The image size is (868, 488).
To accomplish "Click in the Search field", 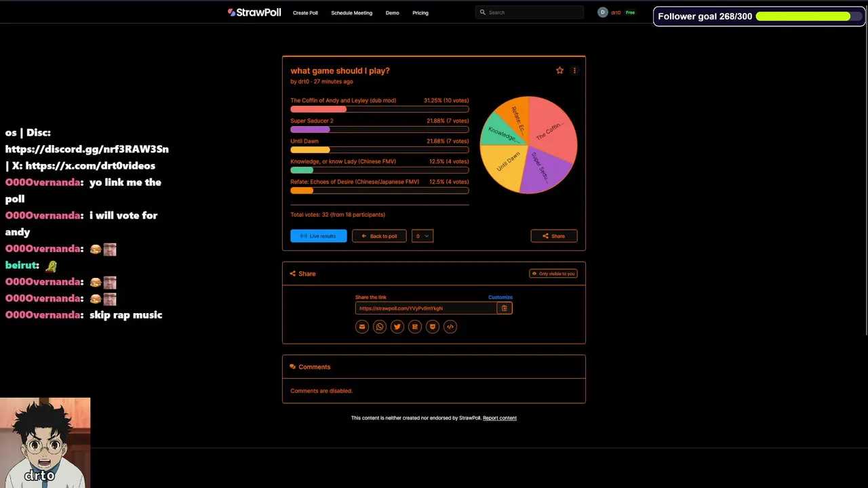I will [x=530, y=12].
